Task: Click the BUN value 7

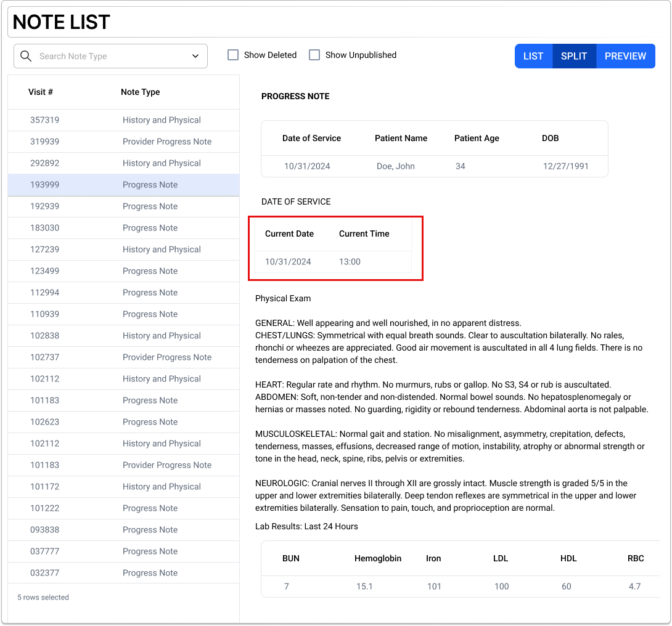Action: tap(287, 587)
